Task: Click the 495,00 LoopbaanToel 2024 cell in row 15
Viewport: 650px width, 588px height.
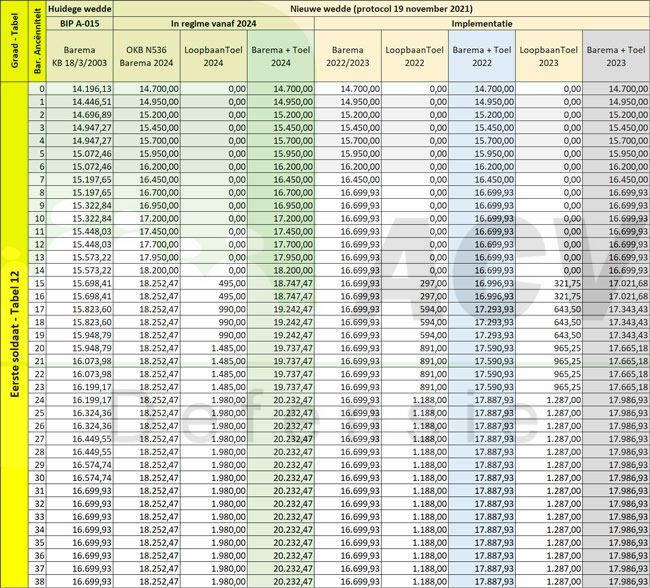Action: tap(213, 283)
